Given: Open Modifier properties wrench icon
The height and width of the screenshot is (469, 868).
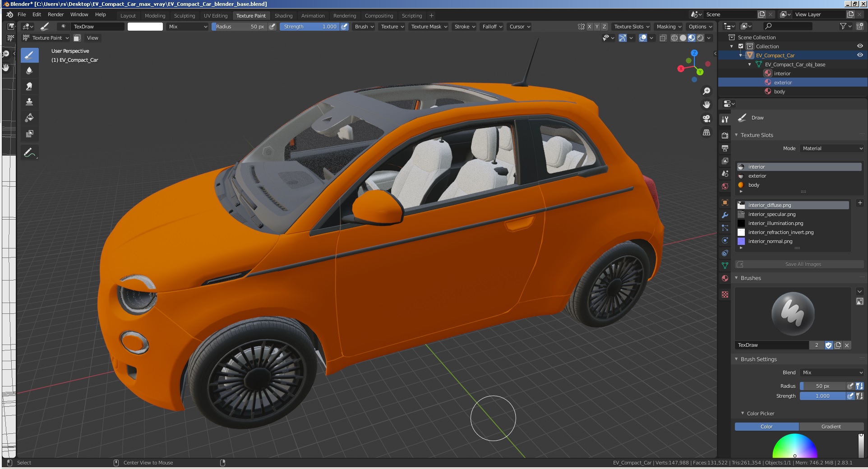Looking at the screenshot, I should 725,215.
